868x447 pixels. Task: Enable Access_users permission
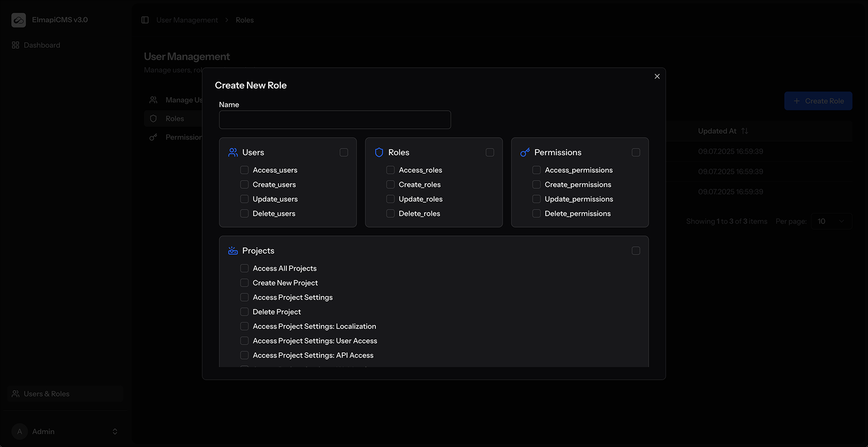244,170
